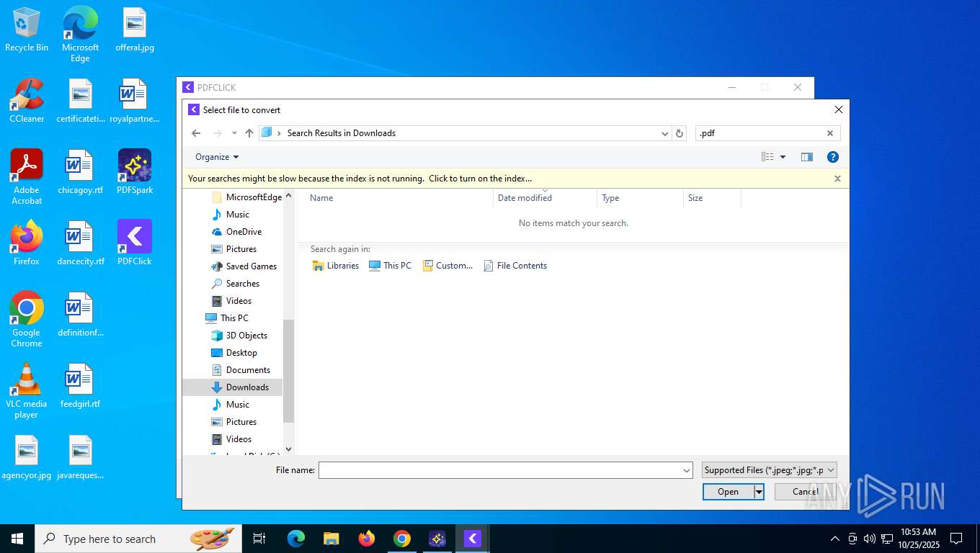Refresh the Search Results in Downloads
Viewport: 980px width, 553px height.
tap(679, 133)
